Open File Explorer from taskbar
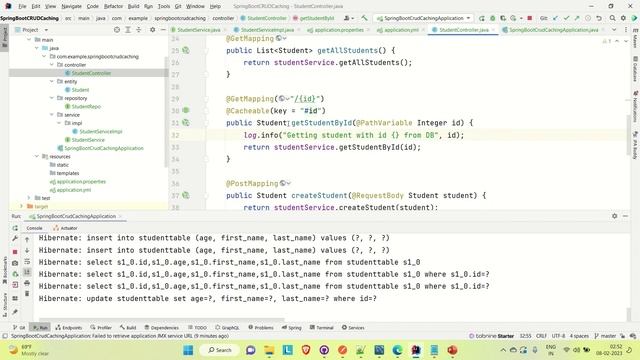Image resolution: width=640 pixels, height=360 pixels. pos(269,350)
